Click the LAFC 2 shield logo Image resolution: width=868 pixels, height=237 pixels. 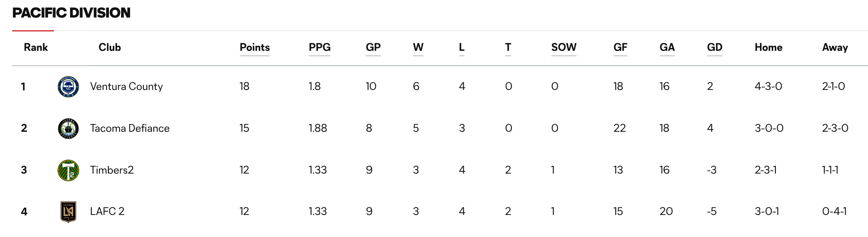(68, 212)
